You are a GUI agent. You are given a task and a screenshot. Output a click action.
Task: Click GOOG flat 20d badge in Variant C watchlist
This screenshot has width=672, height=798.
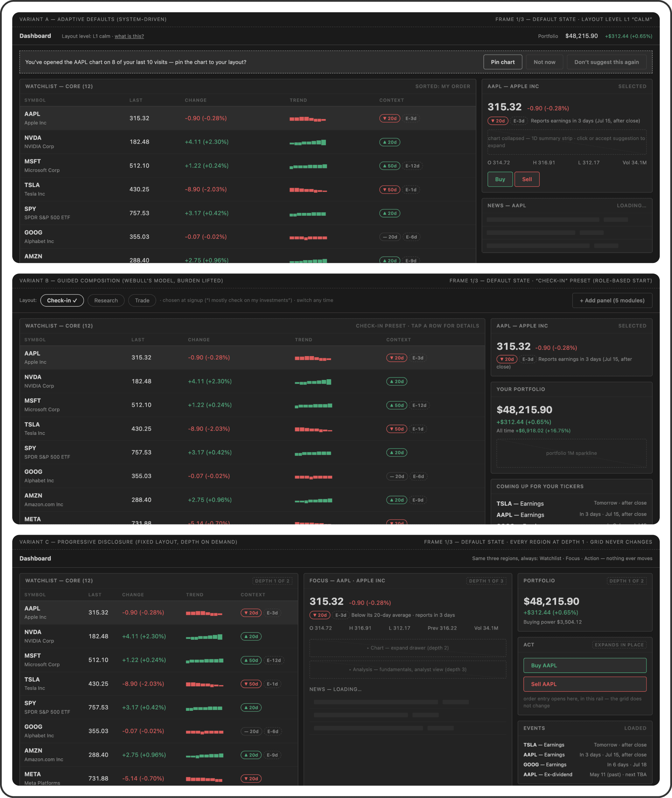pos(251,731)
